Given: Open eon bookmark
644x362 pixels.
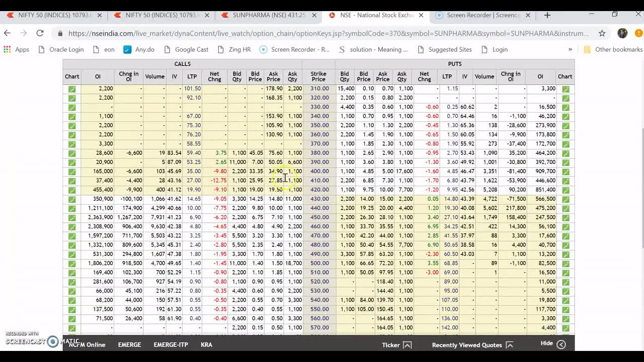Looking at the screenshot, I should (104, 49).
